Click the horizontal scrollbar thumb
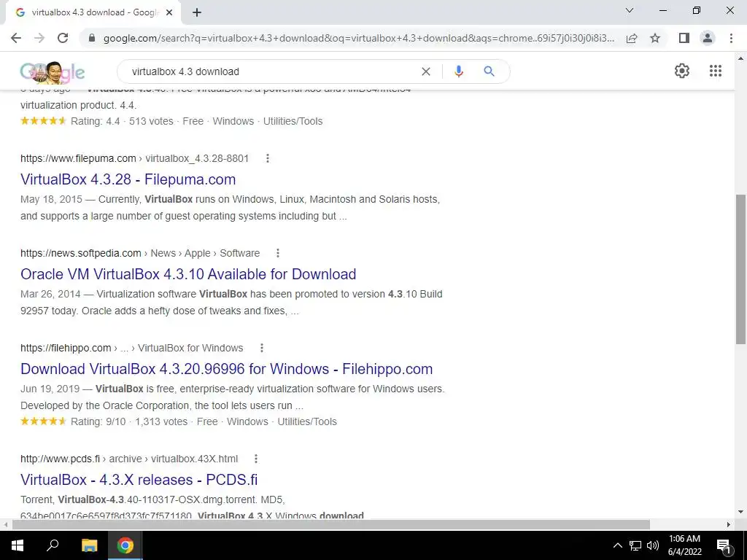Screen dimensions: 747x560 [331, 524]
